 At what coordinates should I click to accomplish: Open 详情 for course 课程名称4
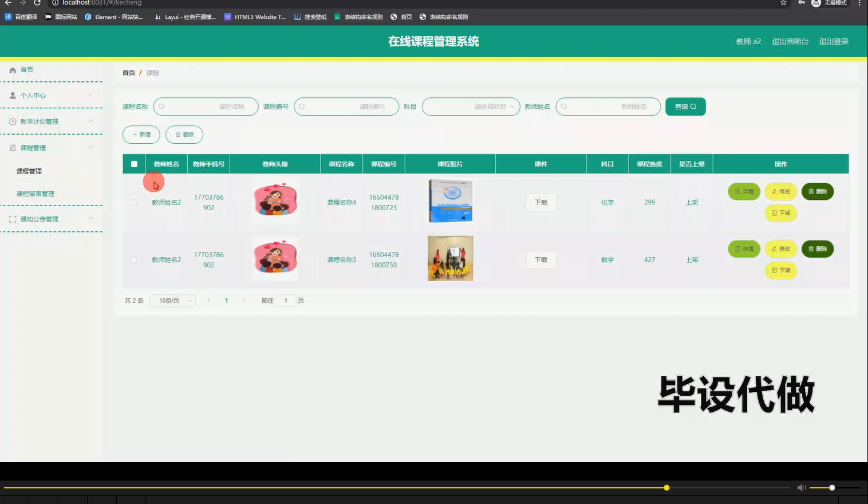point(743,191)
